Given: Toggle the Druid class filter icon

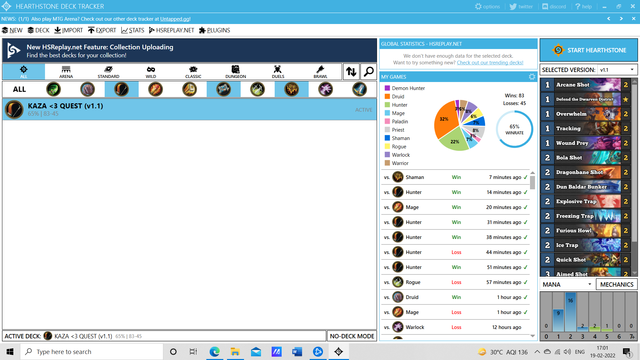Looking at the screenshot, I should click(87, 89).
